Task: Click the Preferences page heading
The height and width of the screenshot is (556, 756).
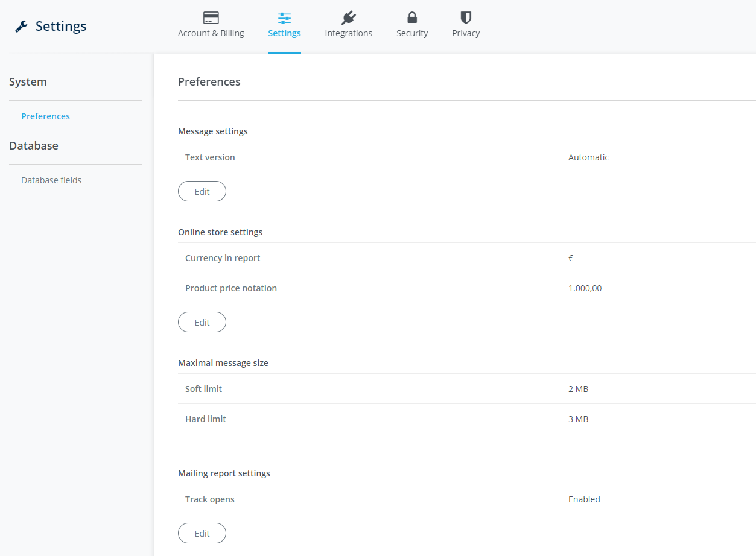Action: [x=209, y=81]
